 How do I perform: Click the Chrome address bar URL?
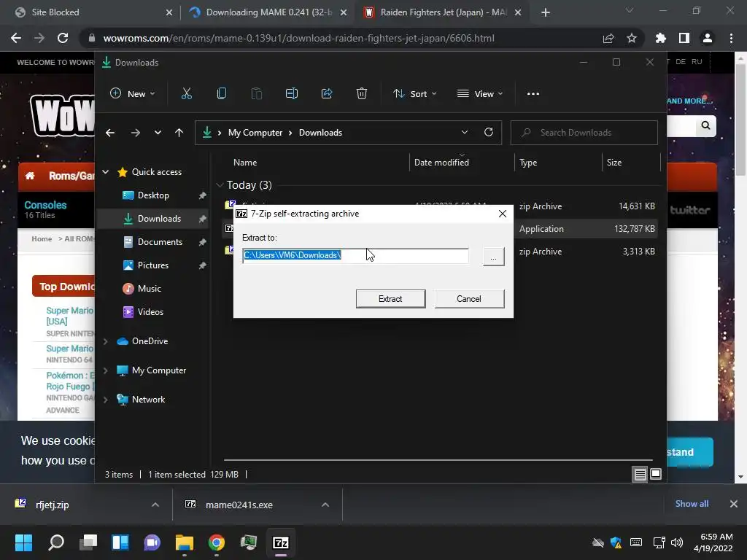pos(298,38)
